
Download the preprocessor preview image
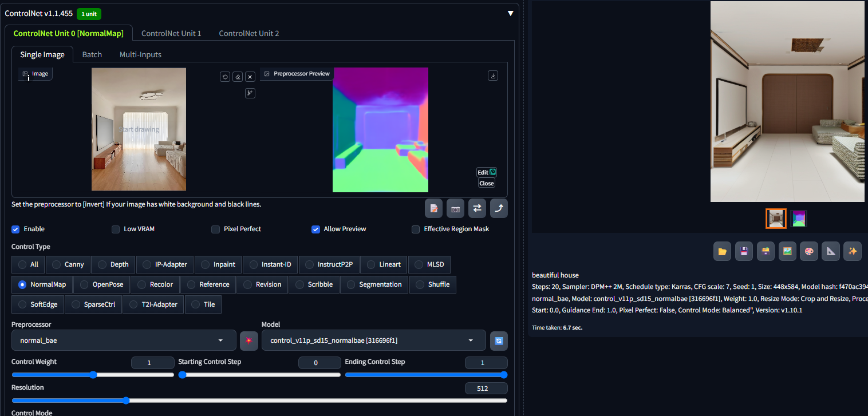492,76
